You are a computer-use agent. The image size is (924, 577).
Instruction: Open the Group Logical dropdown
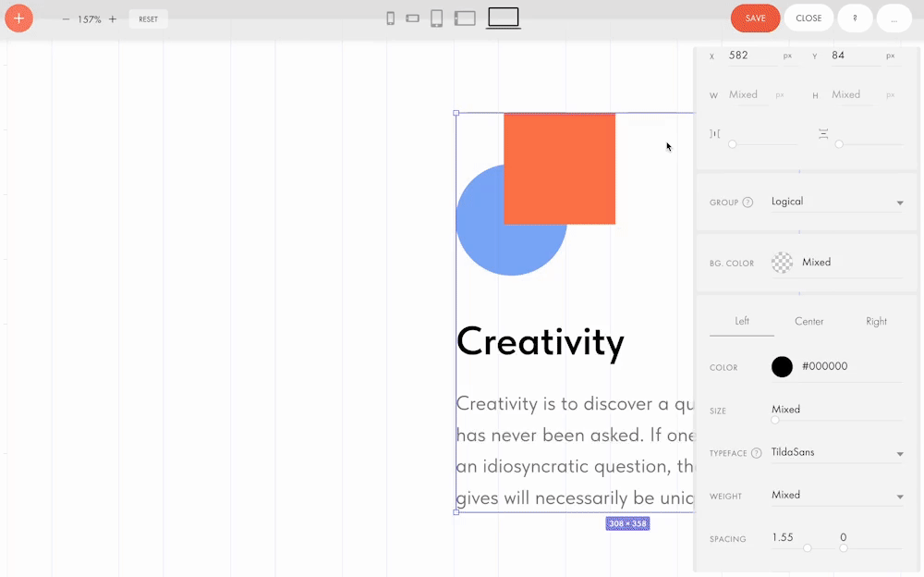coord(837,203)
